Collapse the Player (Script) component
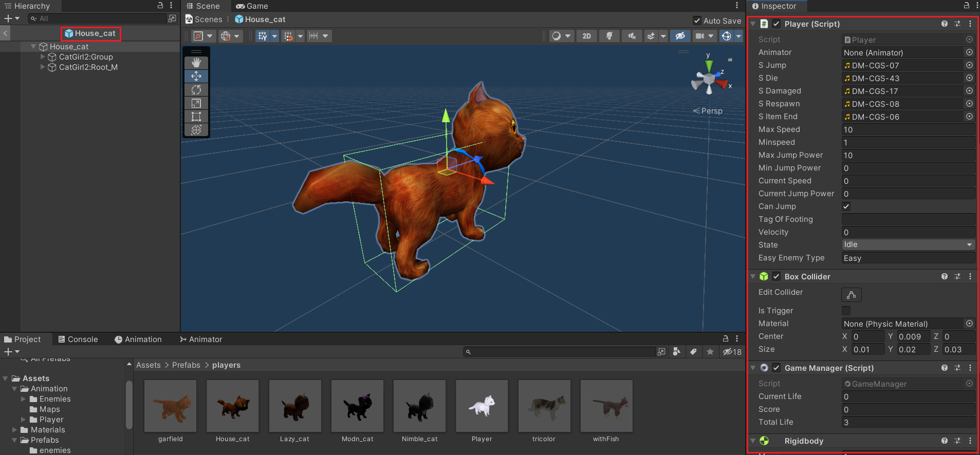 coord(753,24)
